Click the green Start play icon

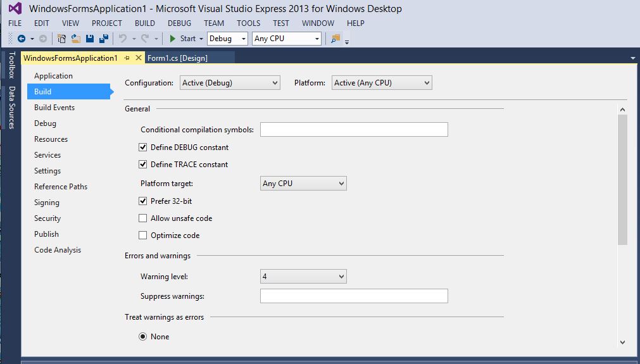click(x=173, y=39)
